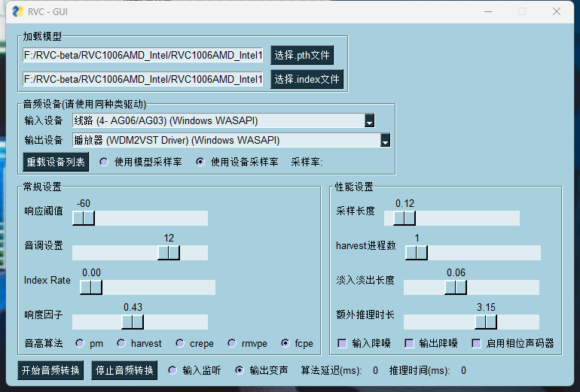This screenshot has width=580, height=392.
Task: Click the input device combo box showing AG06/AG03
Action: tap(224, 121)
